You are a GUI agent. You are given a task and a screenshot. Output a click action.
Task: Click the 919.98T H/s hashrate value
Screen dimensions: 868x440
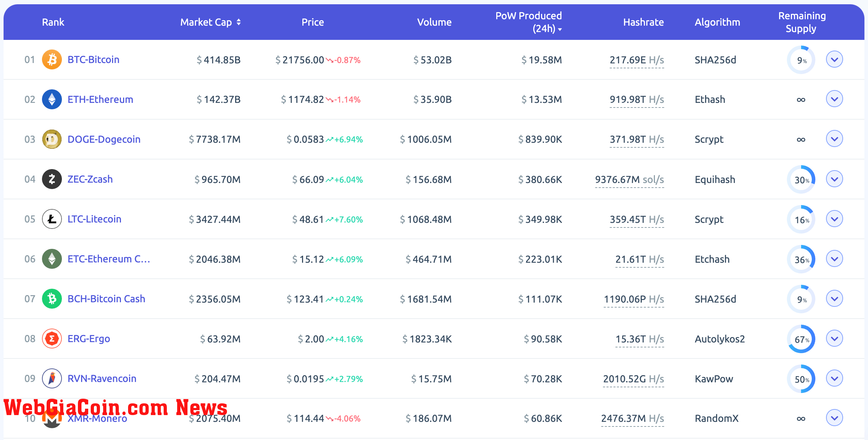637,99
